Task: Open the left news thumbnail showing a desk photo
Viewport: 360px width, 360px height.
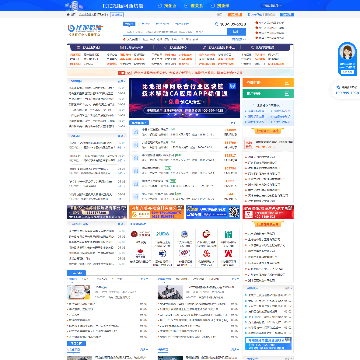Action: click(x=78, y=292)
